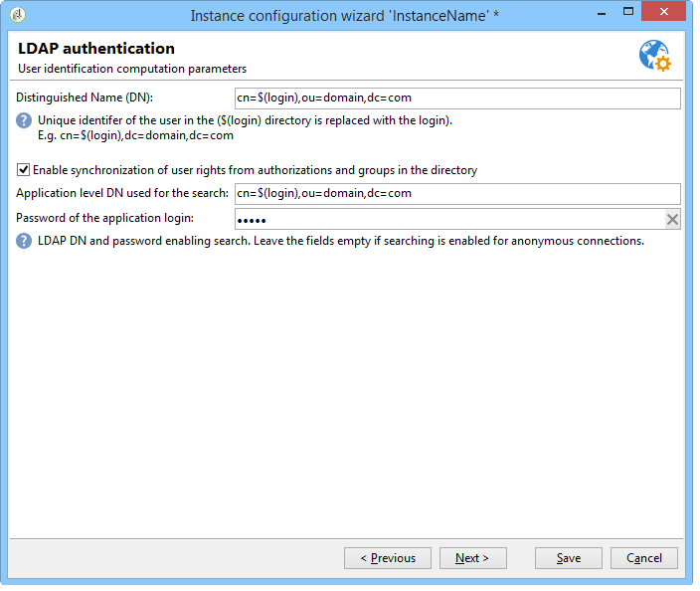Go back with the Previous button

pyautogui.click(x=388, y=558)
